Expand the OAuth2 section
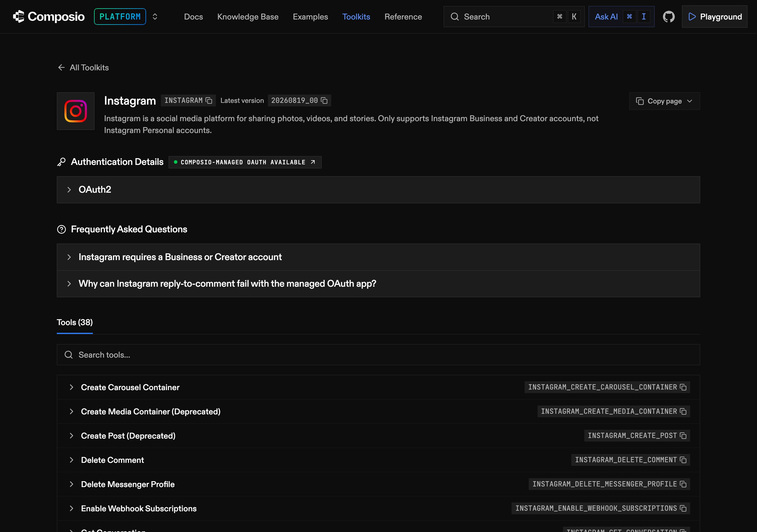The image size is (757, 532). point(378,189)
